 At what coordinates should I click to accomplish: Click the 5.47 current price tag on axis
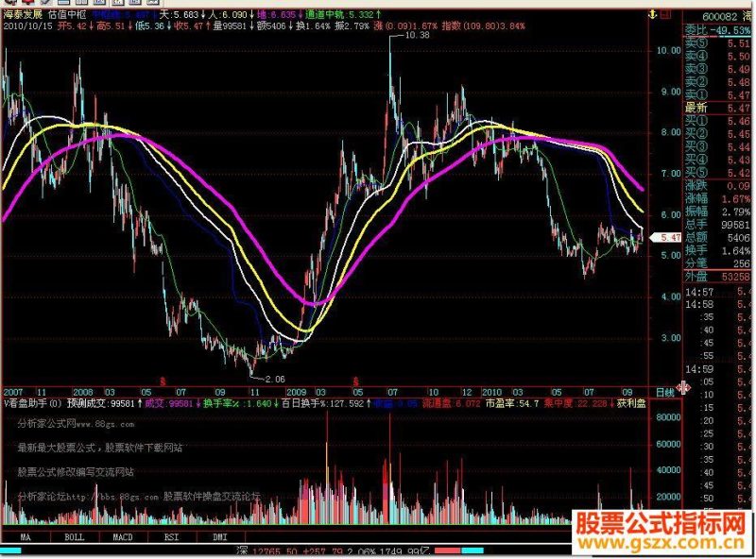coord(666,237)
